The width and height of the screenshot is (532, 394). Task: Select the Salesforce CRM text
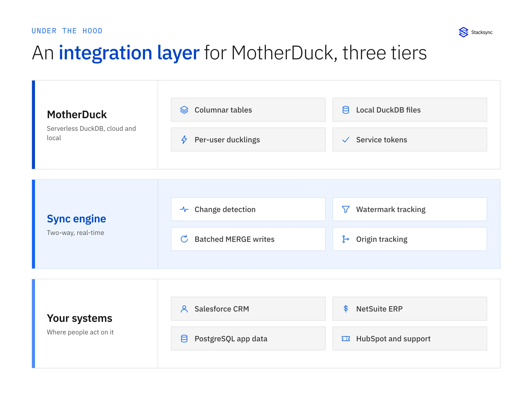pyautogui.click(x=222, y=309)
